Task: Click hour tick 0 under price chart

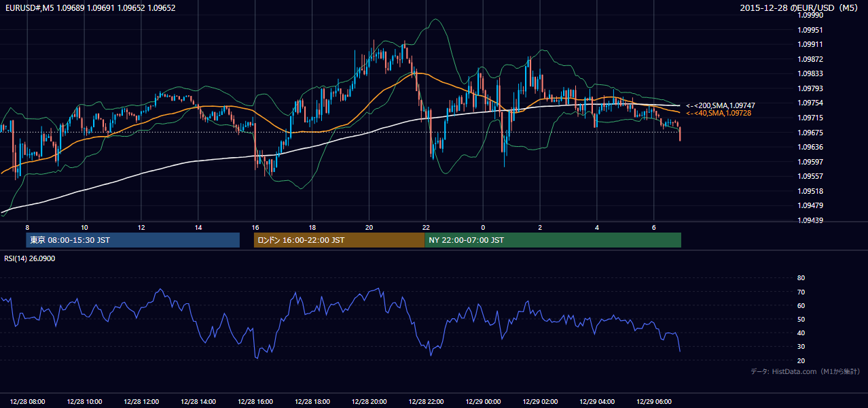Action: click(x=483, y=227)
